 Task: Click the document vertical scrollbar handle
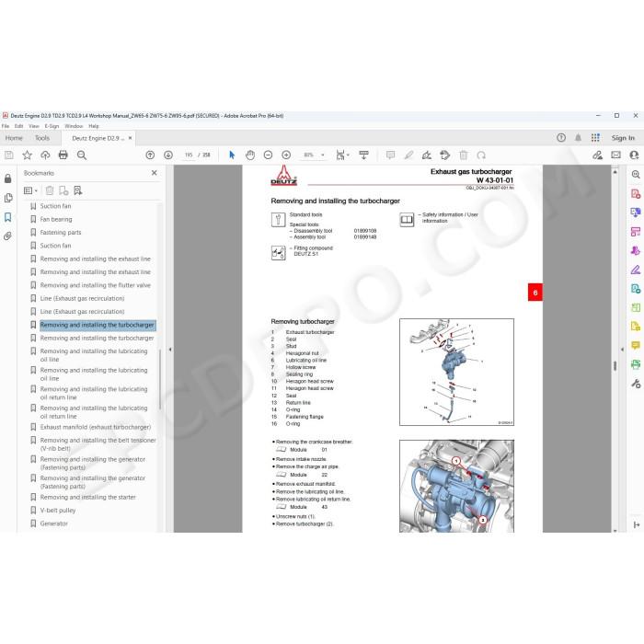point(615,365)
